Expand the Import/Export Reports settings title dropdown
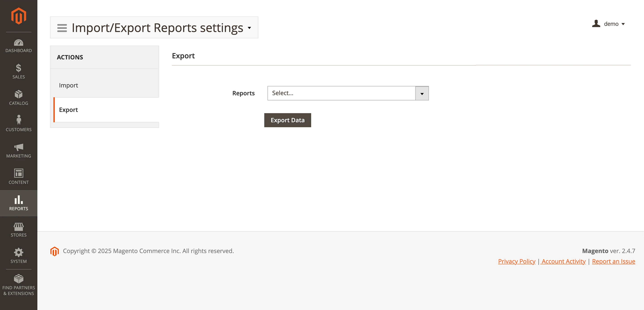This screenshot has height=310, width=644. 249,28
